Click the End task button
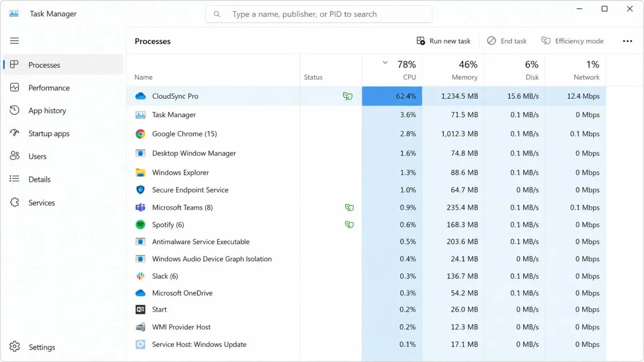The width and height of the screenshot is (644, 362). tap(507, 41)
